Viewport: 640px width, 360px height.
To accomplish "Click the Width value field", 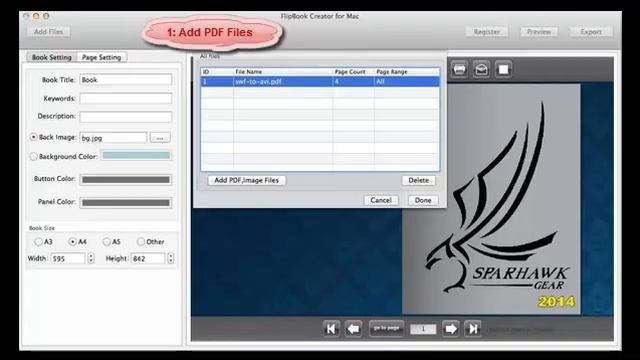I will (x=68, y=258).
